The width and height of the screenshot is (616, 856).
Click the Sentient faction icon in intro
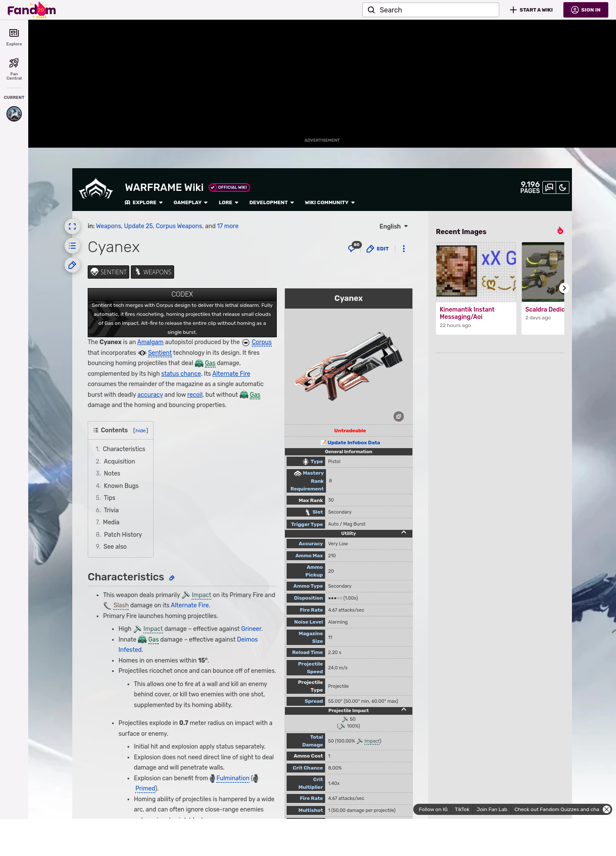tap(142, 353)
